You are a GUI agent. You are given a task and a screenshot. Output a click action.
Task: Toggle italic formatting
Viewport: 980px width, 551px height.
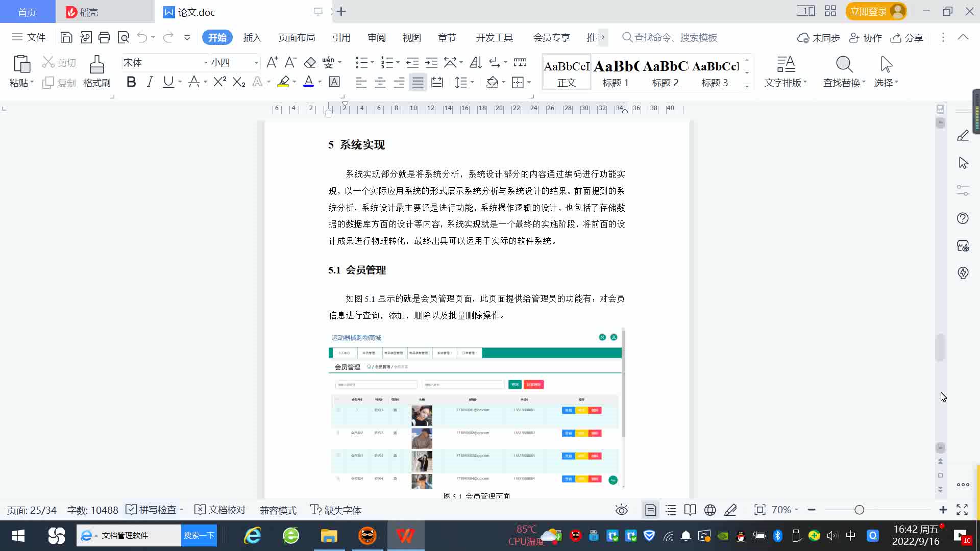pos(150,82)
